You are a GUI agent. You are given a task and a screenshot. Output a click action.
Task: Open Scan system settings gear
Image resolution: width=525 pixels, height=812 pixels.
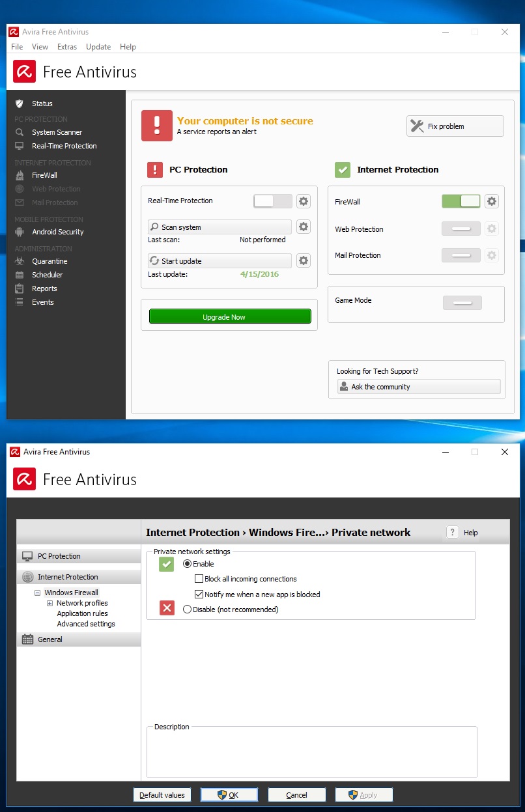304,227
